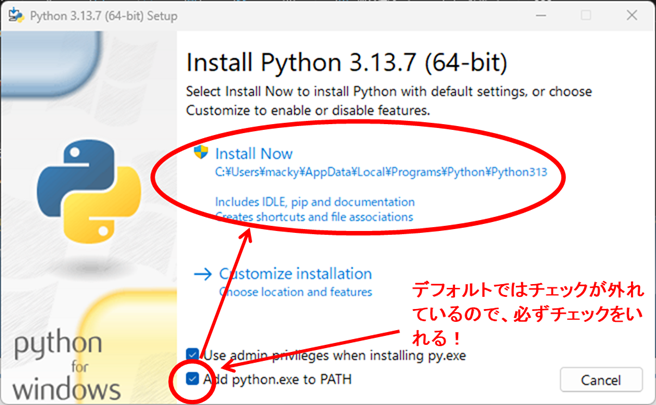The height and width of the screenshot is (405, 656).
Task: Click the Install Now option
Action: (x=254, y=154)
